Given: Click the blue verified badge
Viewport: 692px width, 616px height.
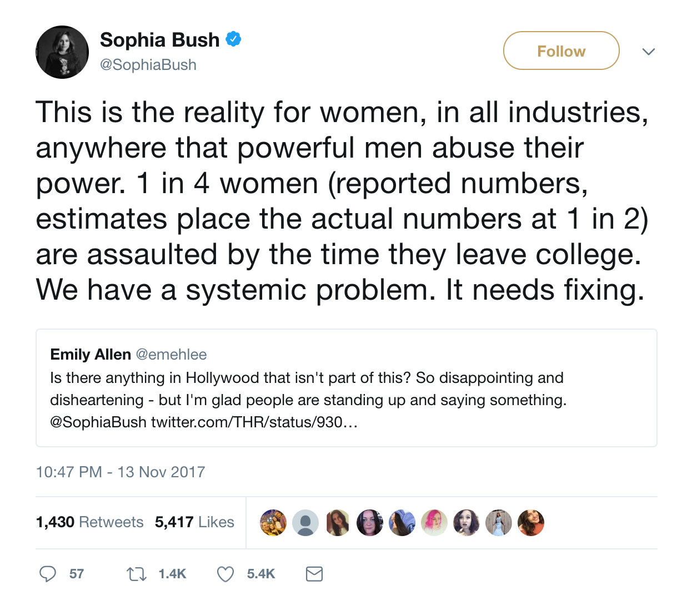Looking at the screenshot, I should tap(233, 39).
